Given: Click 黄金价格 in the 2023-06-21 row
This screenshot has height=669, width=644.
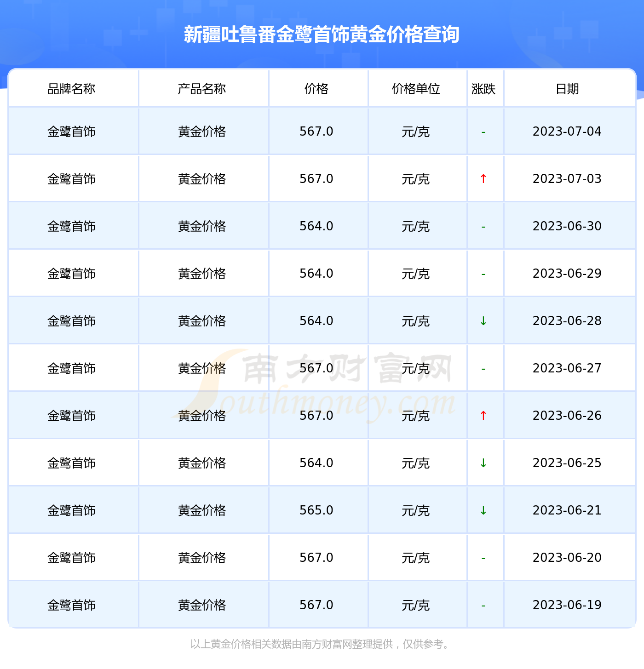Looking at the screenshot, I should coord(202,511).
